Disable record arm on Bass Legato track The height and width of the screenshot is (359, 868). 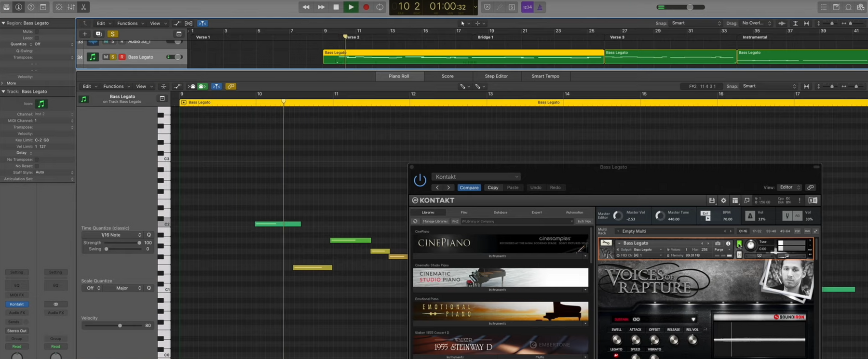coord(122,57)
